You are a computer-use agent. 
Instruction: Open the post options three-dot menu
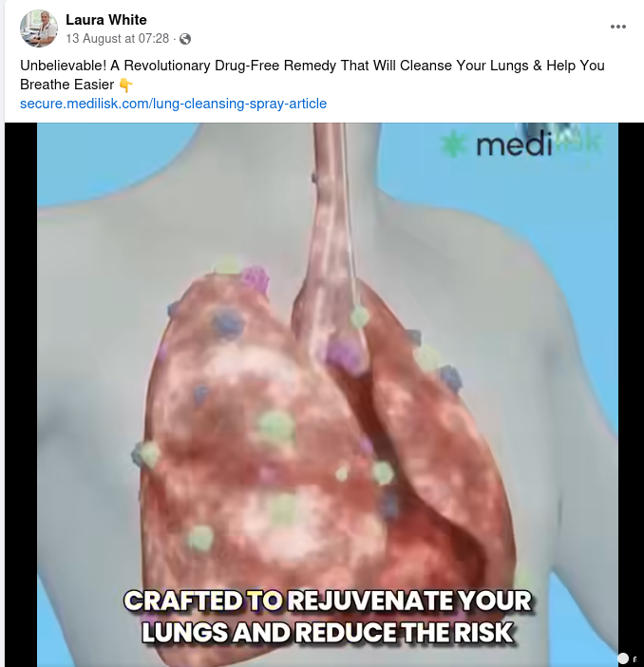coord(617,27)
